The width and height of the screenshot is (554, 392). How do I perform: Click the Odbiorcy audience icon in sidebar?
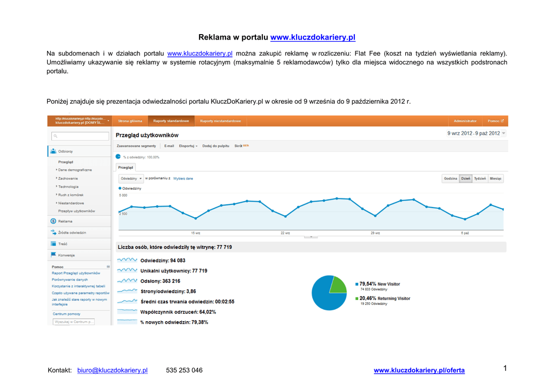(53, 151)
